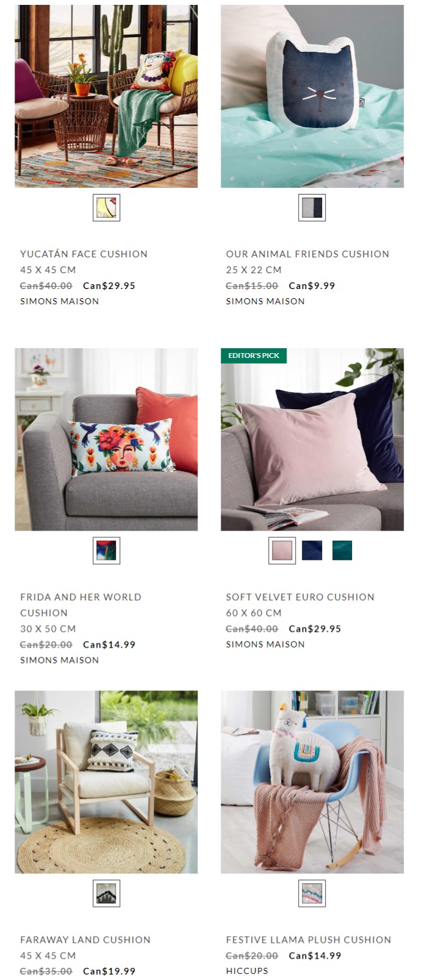
Task: Click the Our Animal Friends cushion swatch
Action: tap(312, 207)
